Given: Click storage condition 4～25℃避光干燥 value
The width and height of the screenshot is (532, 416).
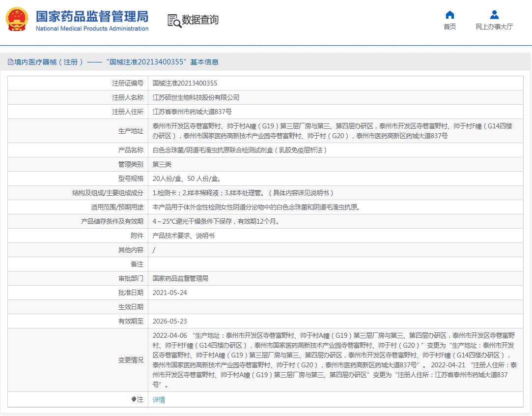Looking at the screenshot, I should 216,221.
